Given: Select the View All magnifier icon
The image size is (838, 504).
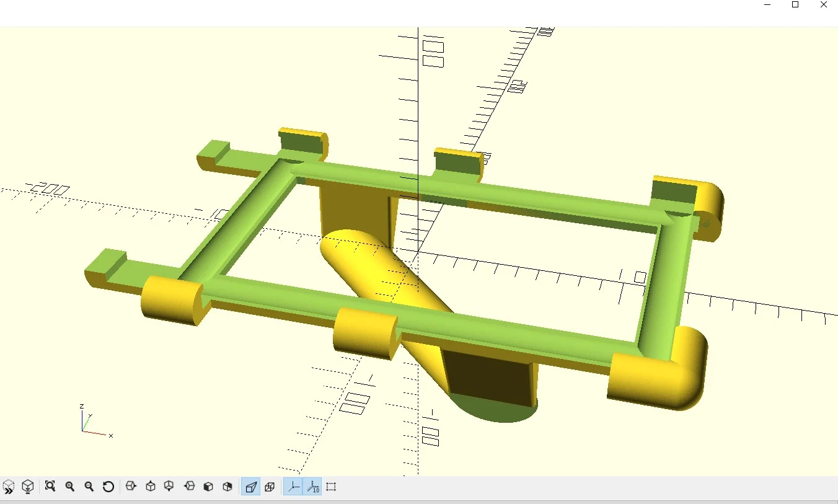Looking at the screenshot, I should pyautogui.click(x=50, y=487).
